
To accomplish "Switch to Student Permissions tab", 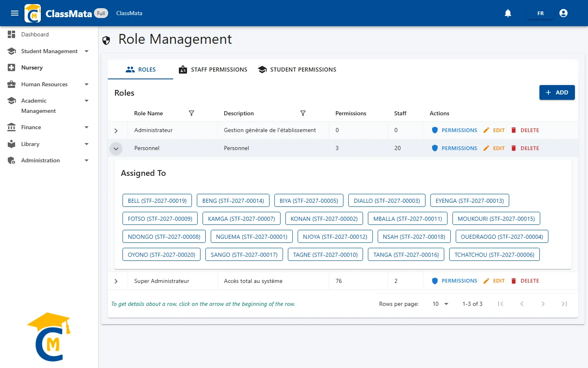I will coord(297,70).
